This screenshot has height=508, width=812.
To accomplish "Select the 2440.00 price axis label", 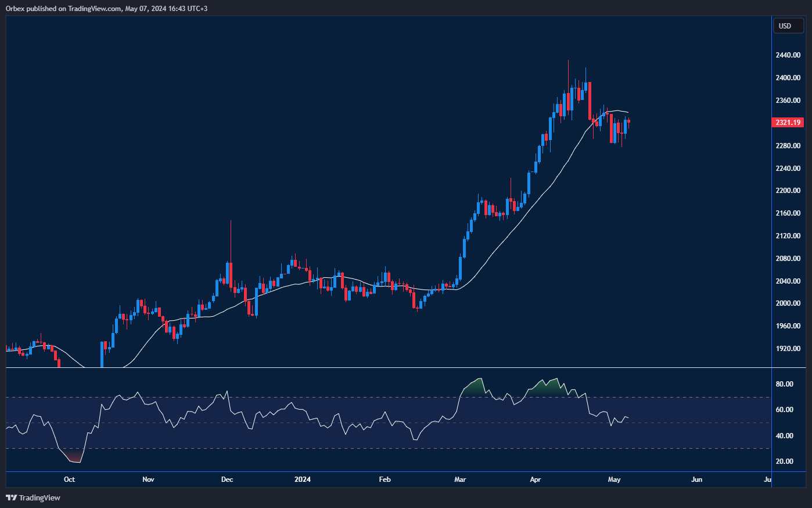I will 788,55.
